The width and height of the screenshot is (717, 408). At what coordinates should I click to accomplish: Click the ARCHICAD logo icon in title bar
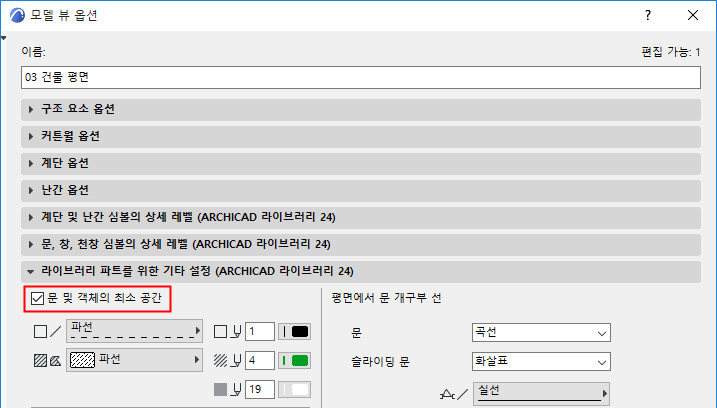coord(17,15)
